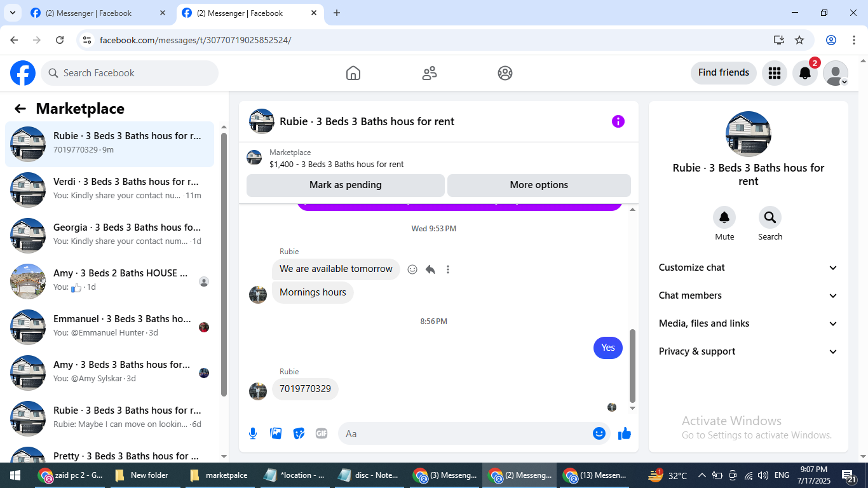React to the "We are available tomorrow" message
This screenshot has height=488, width=868.
pos(412,269)
